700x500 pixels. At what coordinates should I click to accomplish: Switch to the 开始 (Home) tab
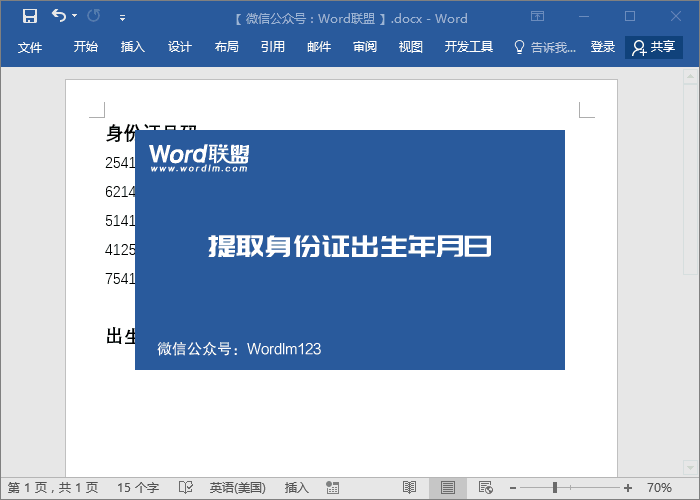tap(86, 46)
